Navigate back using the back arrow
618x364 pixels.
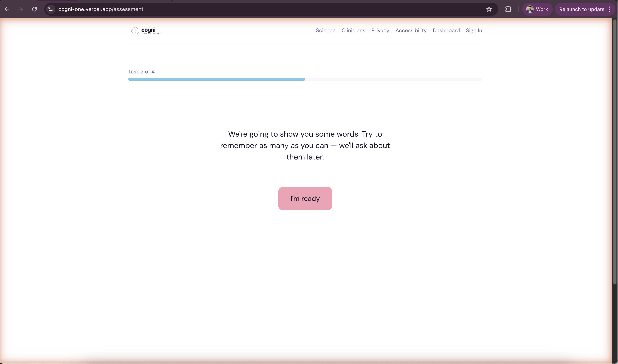click(x=7, y=9)
